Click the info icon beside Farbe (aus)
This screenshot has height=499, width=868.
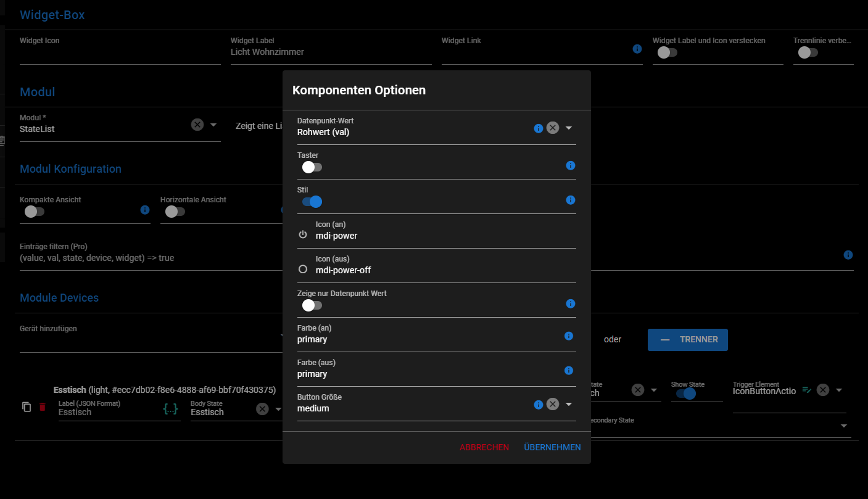569,371
